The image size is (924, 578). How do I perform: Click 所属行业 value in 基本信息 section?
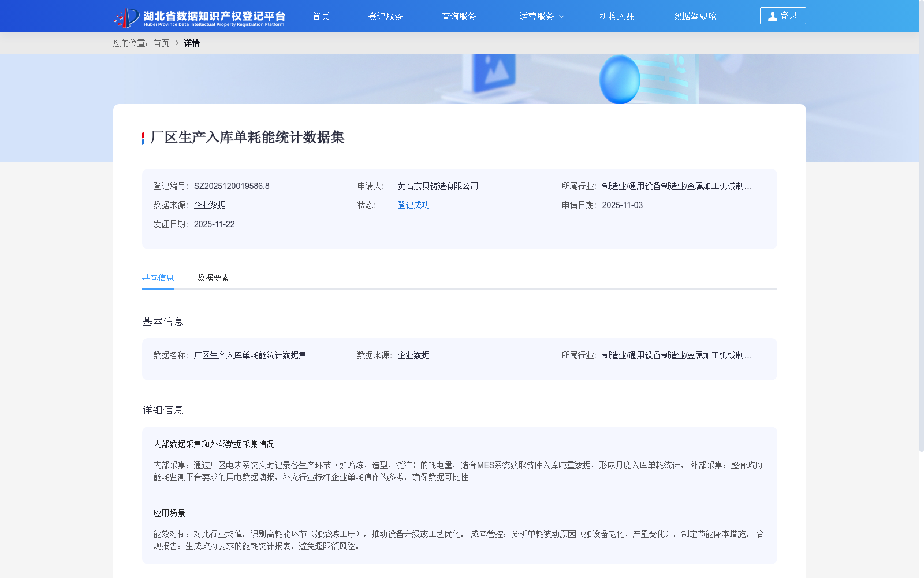click(677, 355)
